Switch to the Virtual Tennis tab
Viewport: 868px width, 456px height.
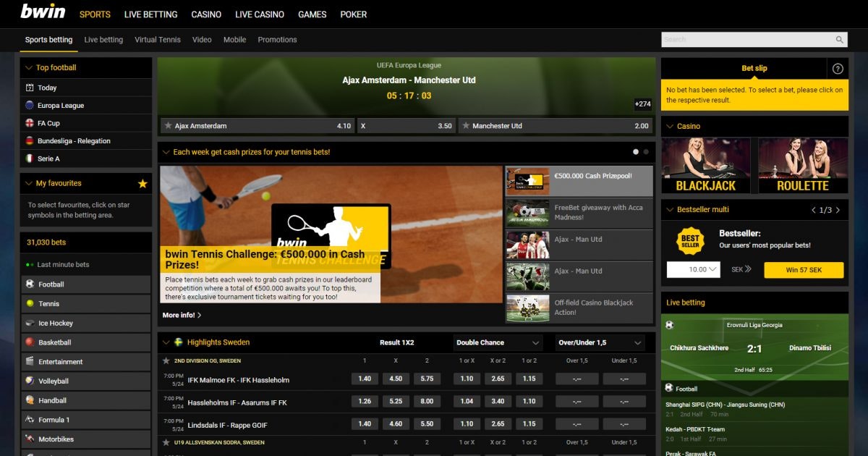click(x=157, y=40)
